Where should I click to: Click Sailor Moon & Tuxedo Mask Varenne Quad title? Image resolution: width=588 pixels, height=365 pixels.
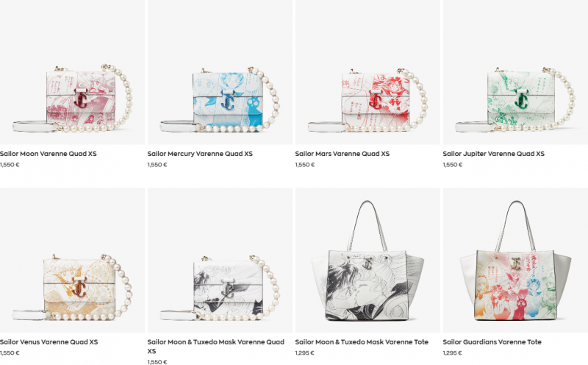215,346
